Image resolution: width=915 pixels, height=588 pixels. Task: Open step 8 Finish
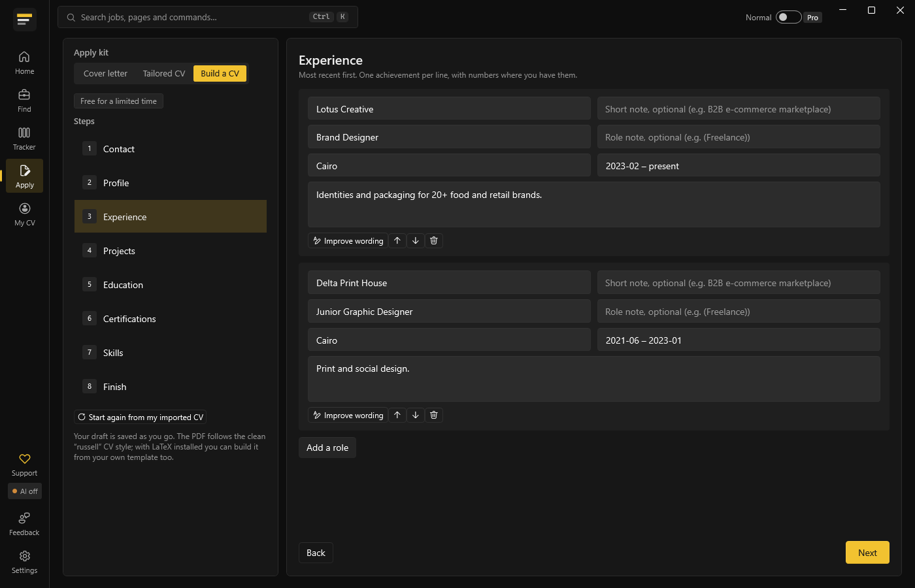pyautogui.click(x=171, y=387)
